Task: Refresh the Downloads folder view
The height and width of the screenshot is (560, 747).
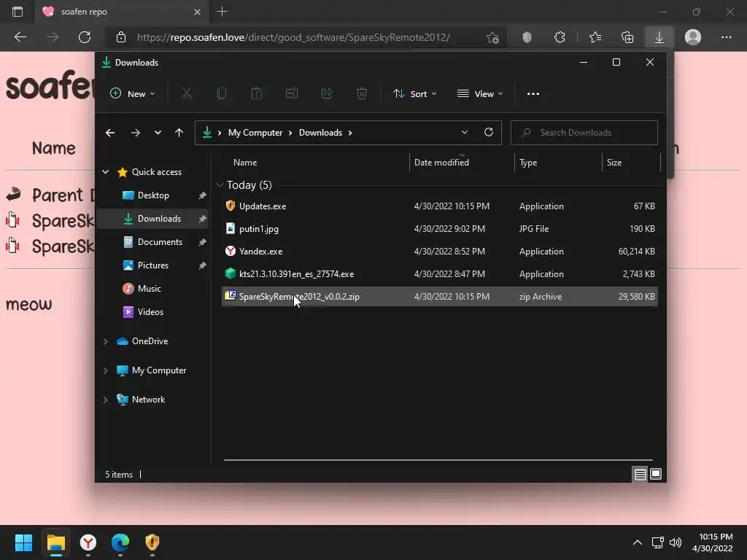Action: 488,133
